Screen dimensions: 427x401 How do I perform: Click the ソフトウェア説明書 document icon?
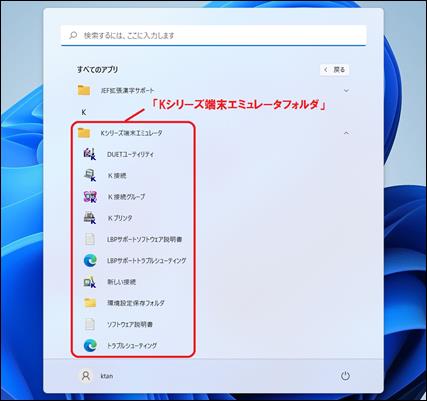[x=90, y=324]
